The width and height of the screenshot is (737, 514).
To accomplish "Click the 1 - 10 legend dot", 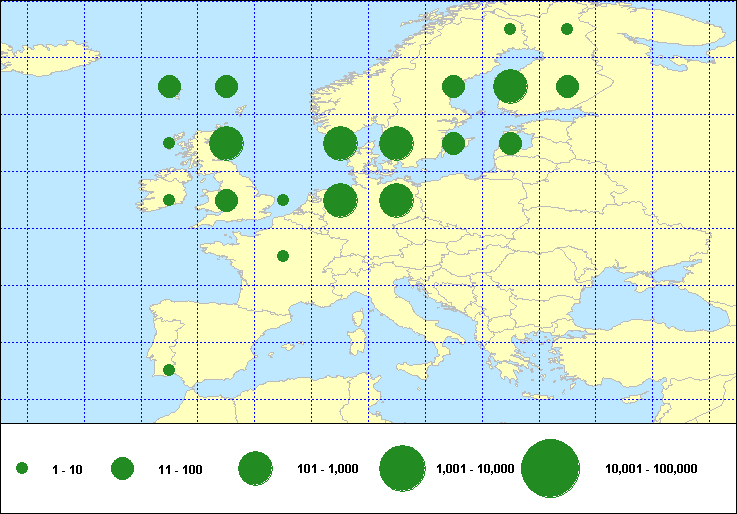I will 22,468.
